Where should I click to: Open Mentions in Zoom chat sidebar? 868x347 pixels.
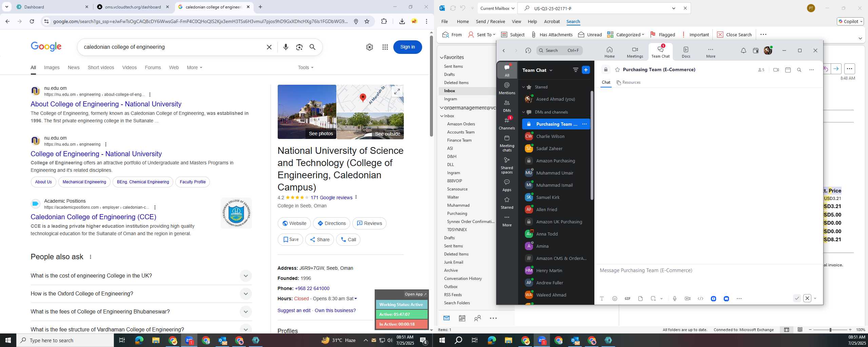pos(507,88)
